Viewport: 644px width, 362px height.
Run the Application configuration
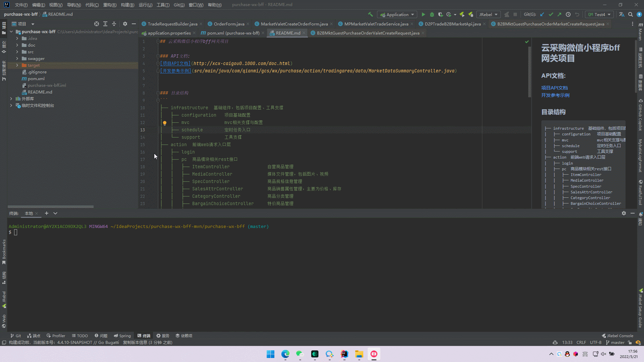tap(423, 14)
